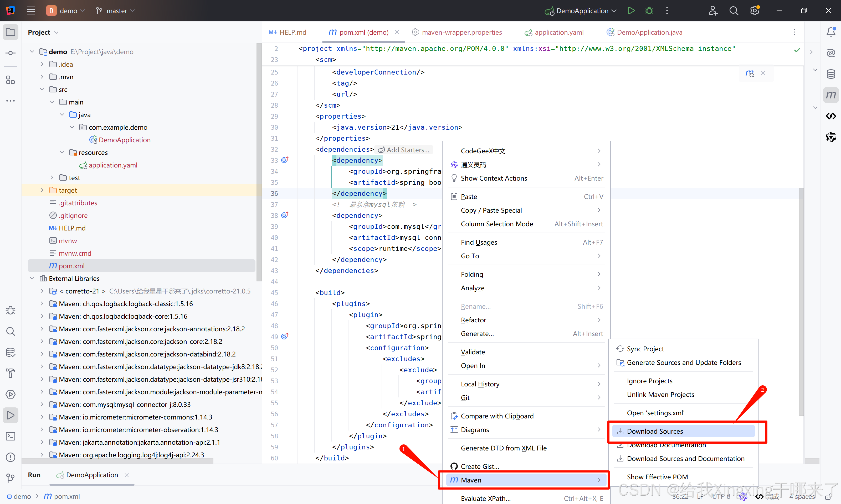Open DemoApplication run configuration dropdown
This screenshot has height=504, width=841.
[581, 10]
